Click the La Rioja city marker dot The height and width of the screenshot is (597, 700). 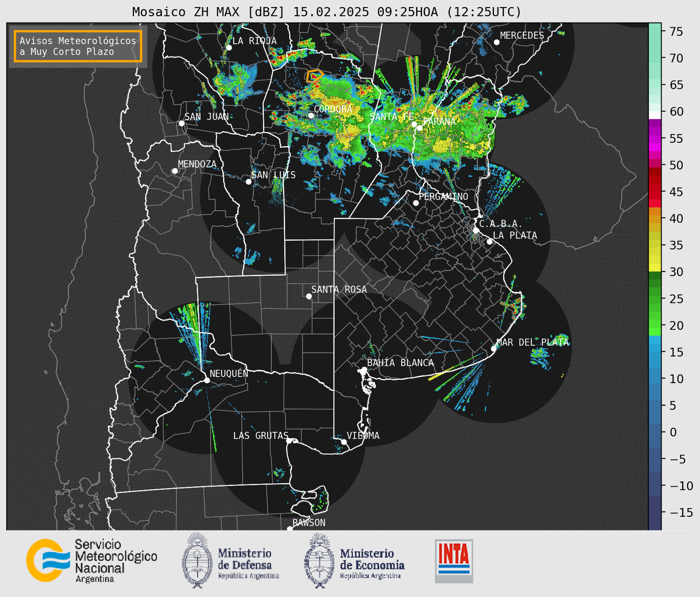click(x=229, y=48)
